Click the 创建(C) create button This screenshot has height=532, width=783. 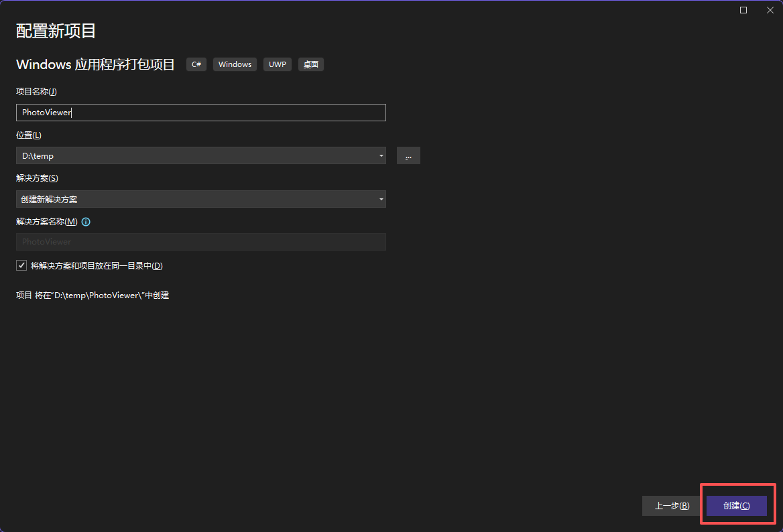point(736,506)
